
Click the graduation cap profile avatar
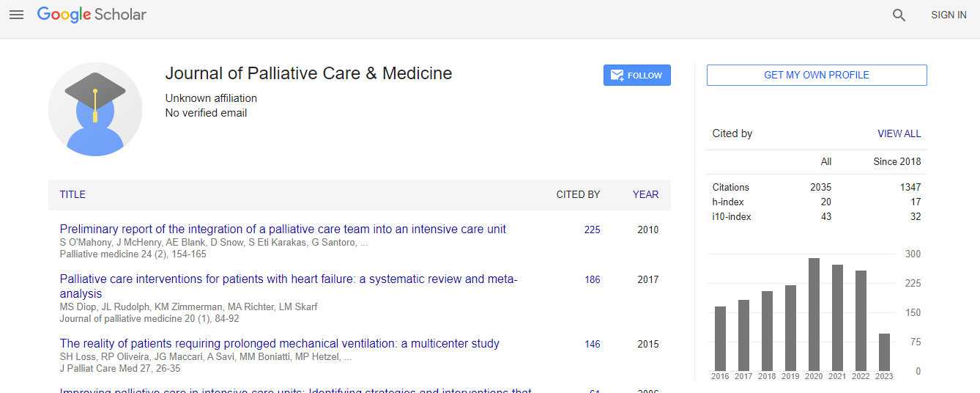[x=95, y=109]
